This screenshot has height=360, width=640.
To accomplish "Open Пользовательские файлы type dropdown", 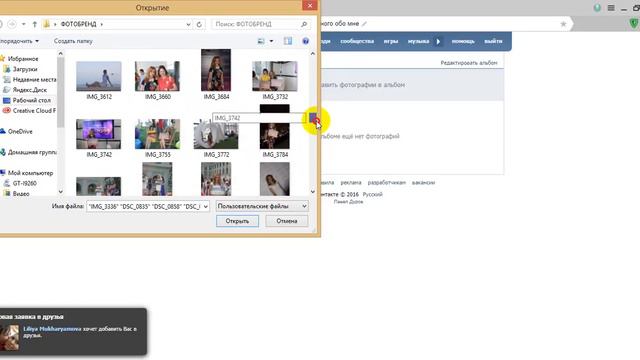I will [x=262, y=207].
